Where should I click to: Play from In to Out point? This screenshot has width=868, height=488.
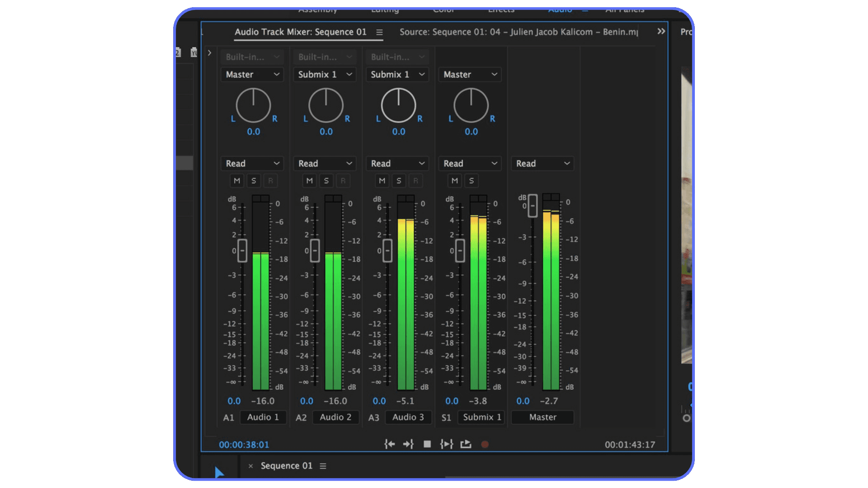pyautogui.click(x=446, y=444)
